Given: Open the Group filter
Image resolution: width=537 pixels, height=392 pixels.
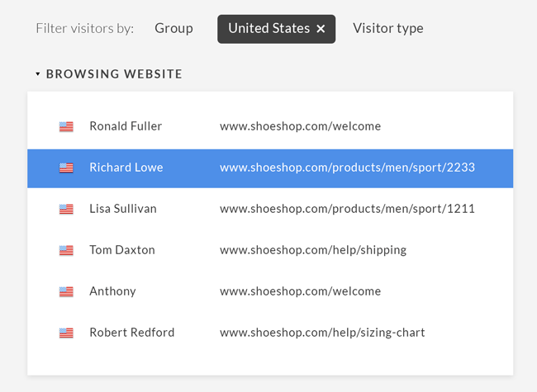Looking at the screenshot, I should pyautogui.click(x=174, y=28).
